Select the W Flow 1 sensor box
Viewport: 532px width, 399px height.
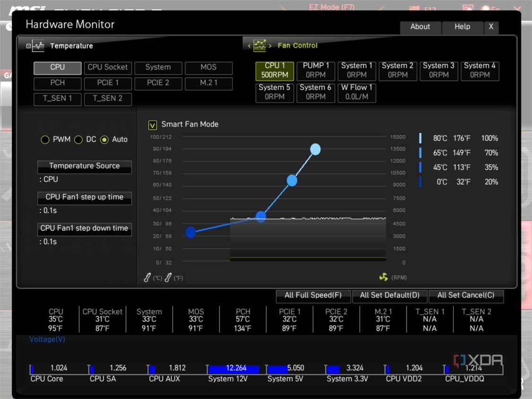[x=357, y=92]
